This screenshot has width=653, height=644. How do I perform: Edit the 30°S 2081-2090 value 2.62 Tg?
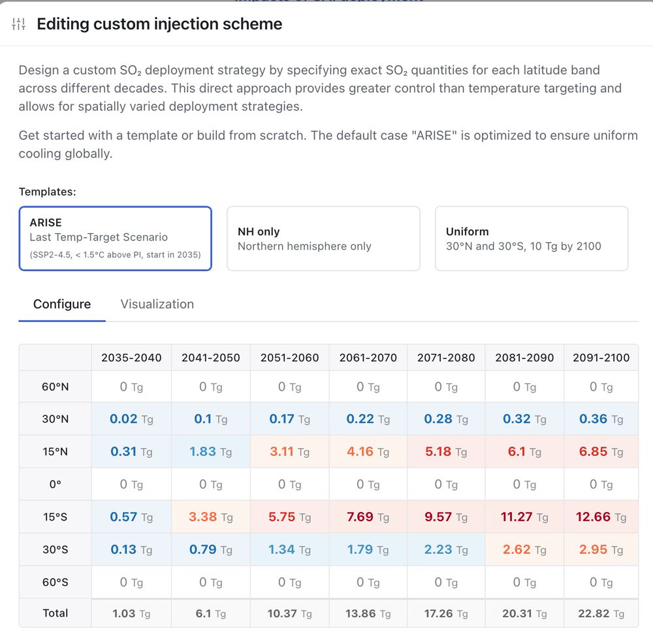[524, 549]
